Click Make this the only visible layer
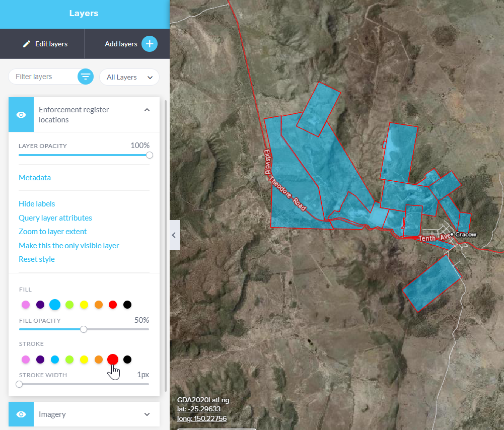504x430 pixels. click(69, 246)
